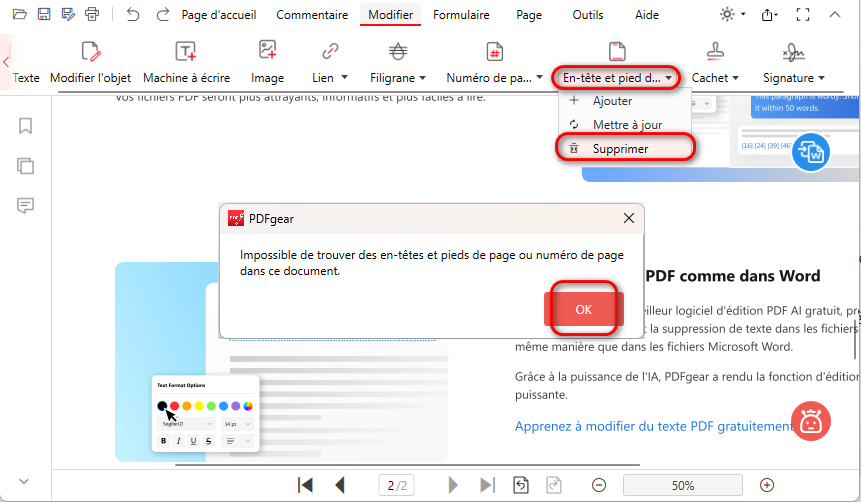Expand the Filigrane dropdown
Viewport: 861px width, 502px height.
tap(422, 78)
